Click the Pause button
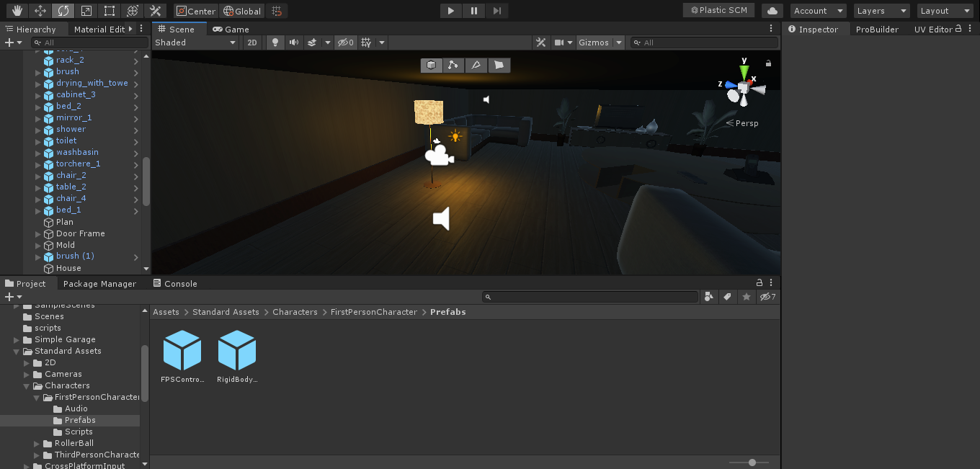The width and height of the screenshot is (980, 469). (x=474, y=11)
